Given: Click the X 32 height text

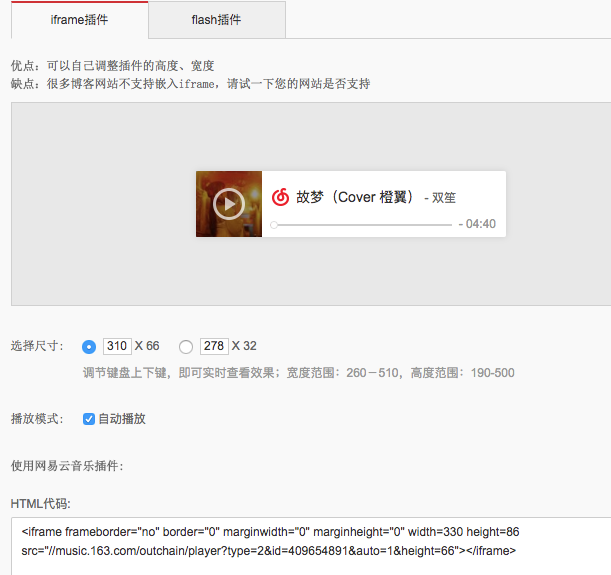Looking at the screenshot, I should [244, 346].
